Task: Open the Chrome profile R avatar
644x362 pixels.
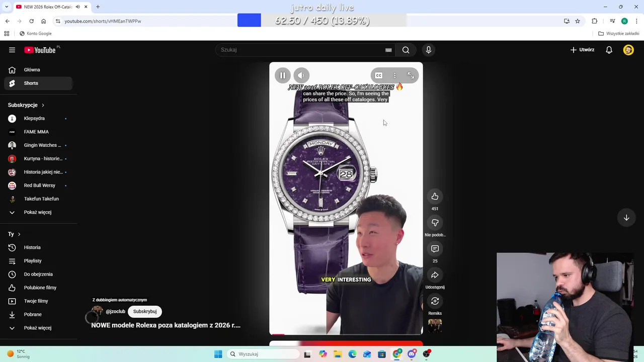Action: point(624,21)
